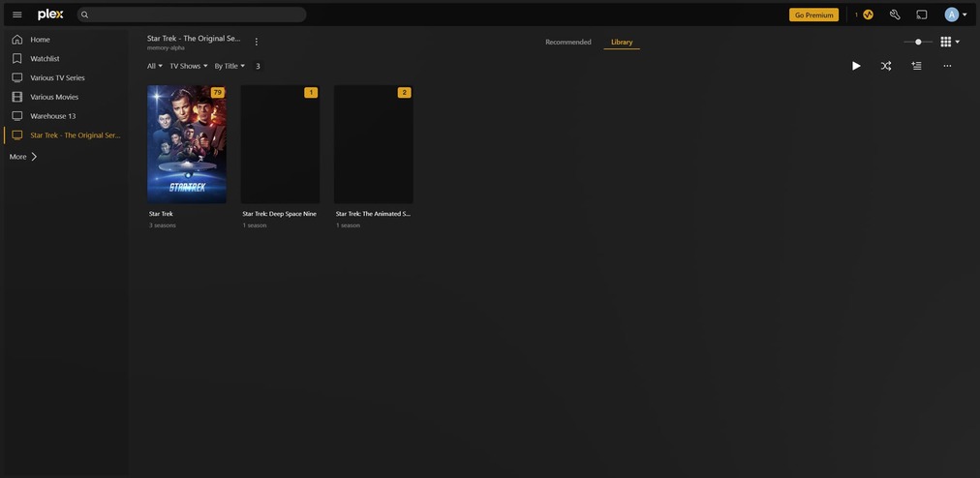Click the library title header text
Image resolution: width=980 pixels, height=478 pixels.
coord(194,38)
